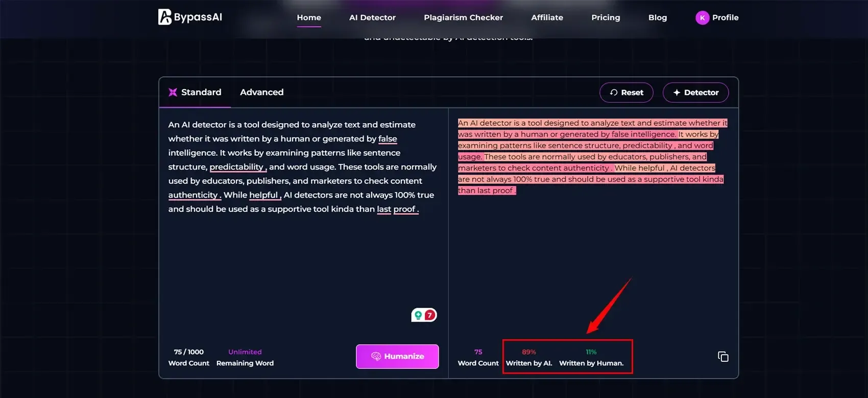Open the Blog link
The width and height of the screenshot is (868, 398).
[657, 17]
